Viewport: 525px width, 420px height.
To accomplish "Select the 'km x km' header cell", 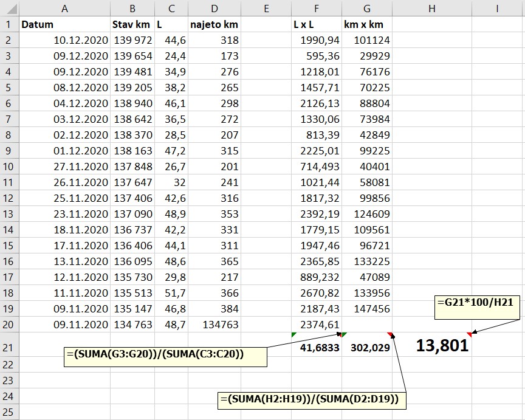I will (x=366, y=24).
